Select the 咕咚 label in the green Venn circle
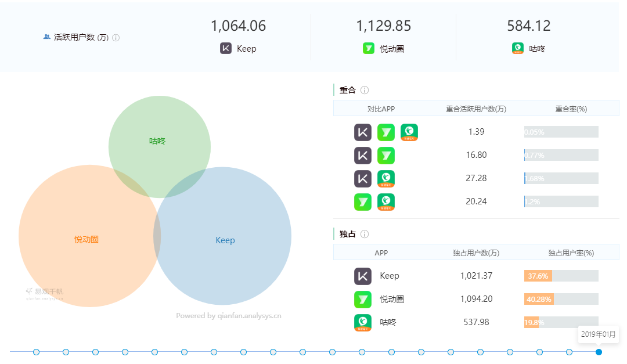 click(x=157, y=141)
